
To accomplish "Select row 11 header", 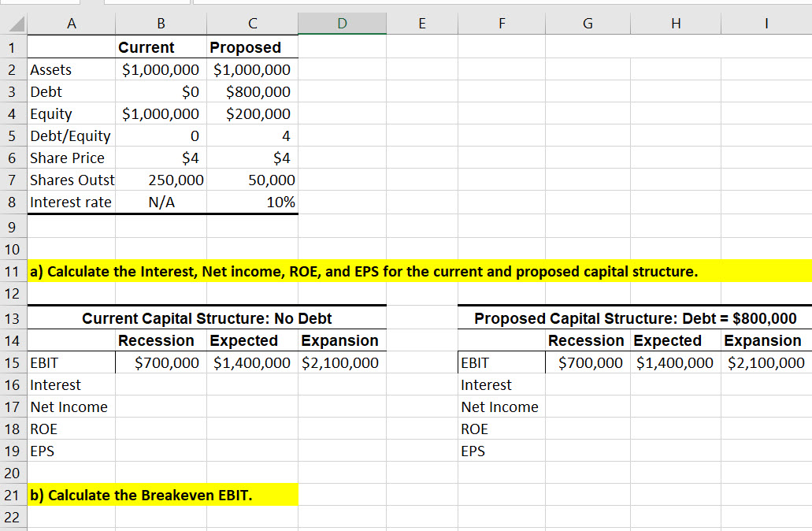I will (x=13, y=271).
